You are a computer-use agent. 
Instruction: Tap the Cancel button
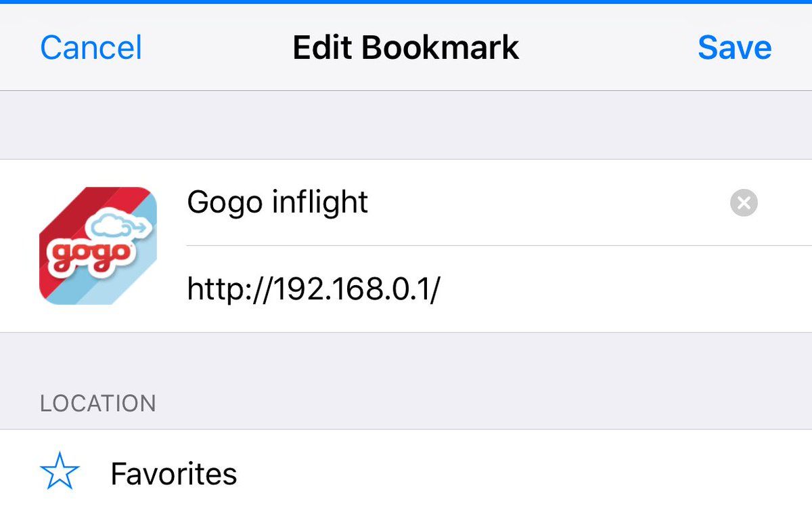[x=91, y=47]
